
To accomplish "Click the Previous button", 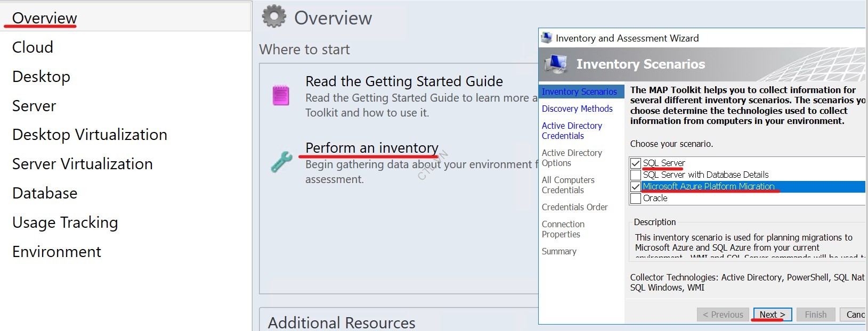I will (723, 314).
